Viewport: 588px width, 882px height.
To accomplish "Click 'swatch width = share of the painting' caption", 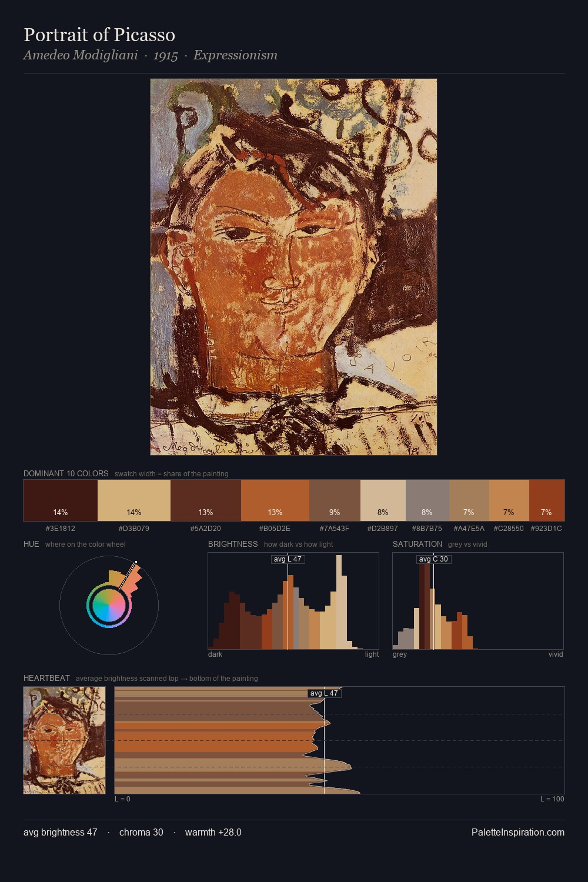I will tap(172, 474).
